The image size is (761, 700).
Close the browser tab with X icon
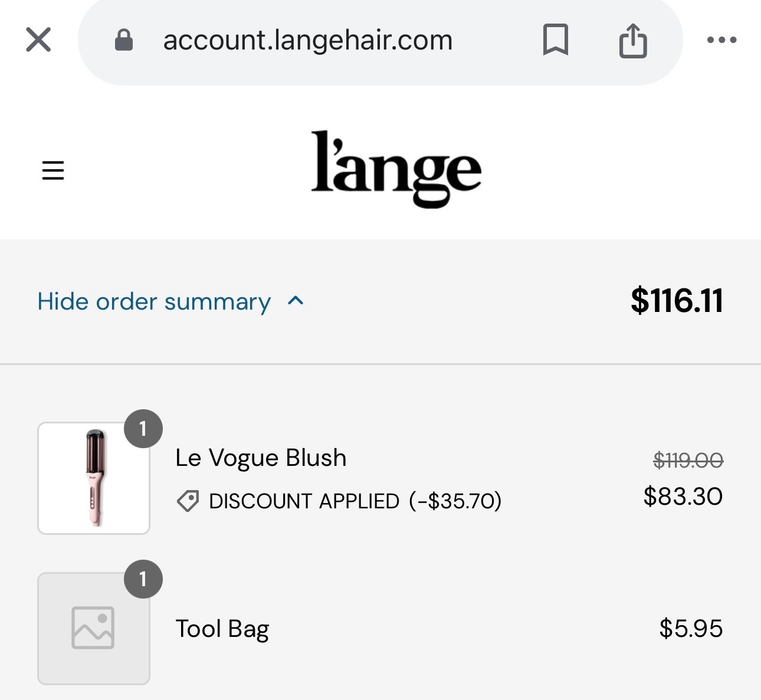(x=38, y=40)
